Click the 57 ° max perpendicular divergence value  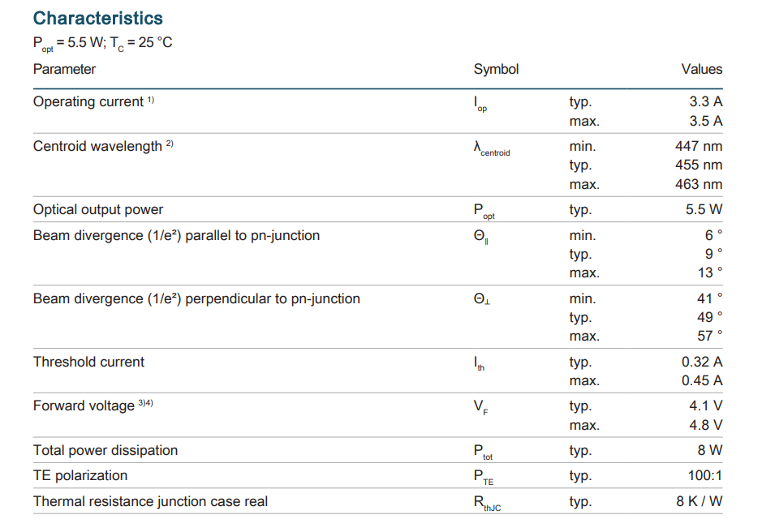pos(709,336)
